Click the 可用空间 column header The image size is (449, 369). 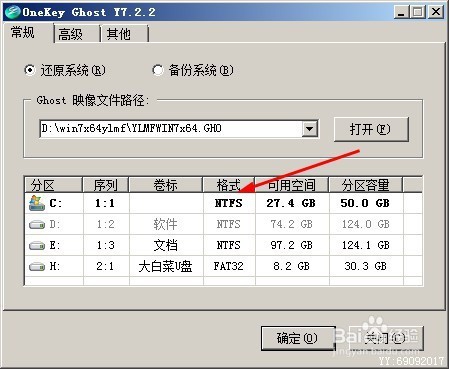pos(292,185)
